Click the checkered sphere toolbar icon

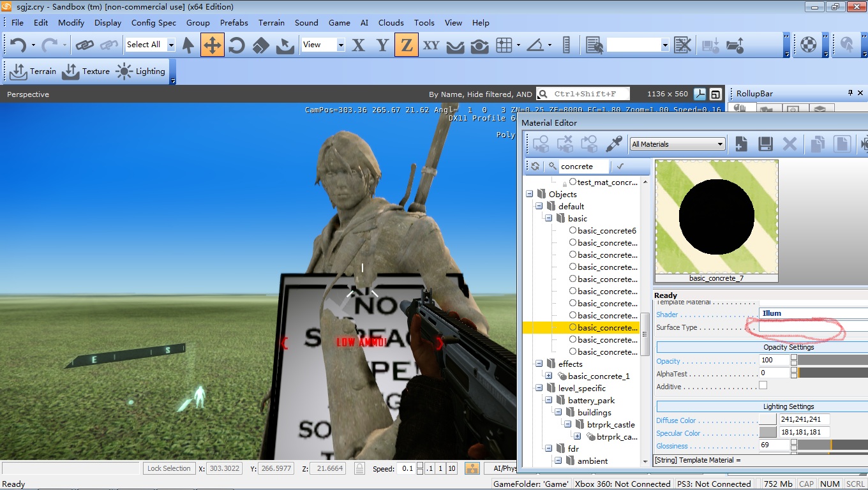809,45
